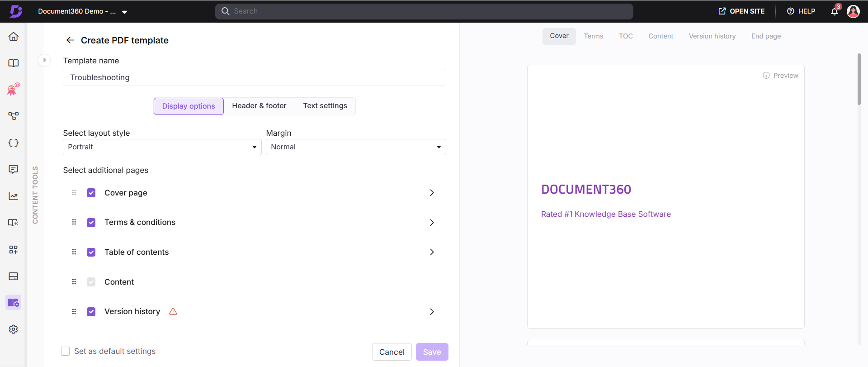The width and height of the screenshot is (868, 367).
Task: Click the Save button
Action: click(x=432, y=352)
